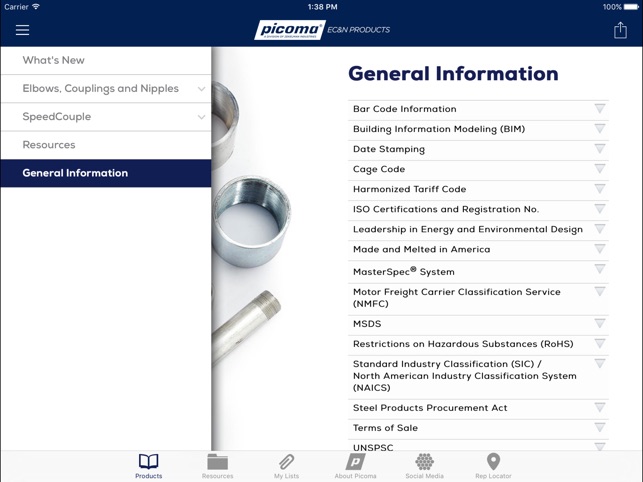Expand Steel Products Procurement Act triangle
643x482 pixels.
coord(600,407)
